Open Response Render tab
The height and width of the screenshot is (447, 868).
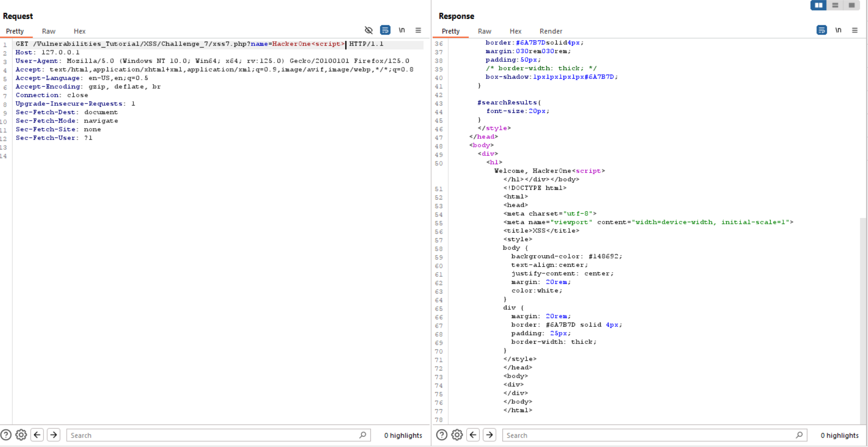[551, 31]
